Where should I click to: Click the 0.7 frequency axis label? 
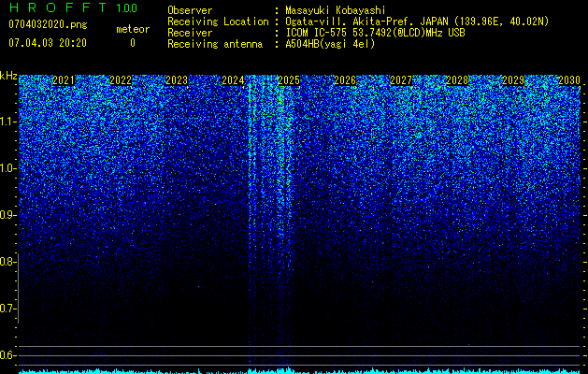click(x=7, y=309)
